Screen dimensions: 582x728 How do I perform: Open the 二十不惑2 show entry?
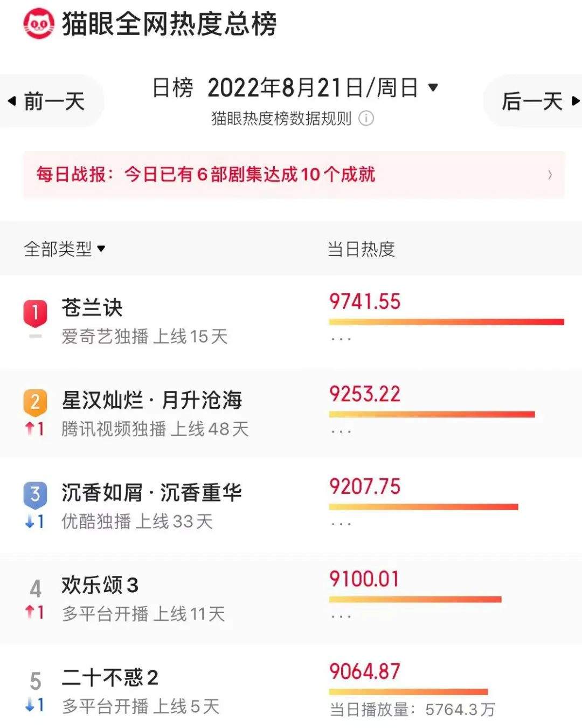pos(110,678)
